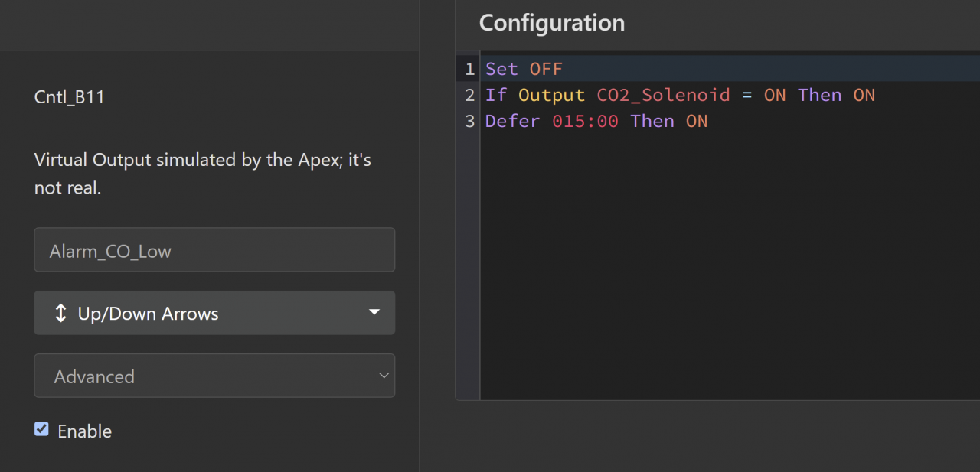Click the double-arrow icon beside Up/Down Arrows
The height and width of the screenshot is (472, 980).
tap(61, 314)
